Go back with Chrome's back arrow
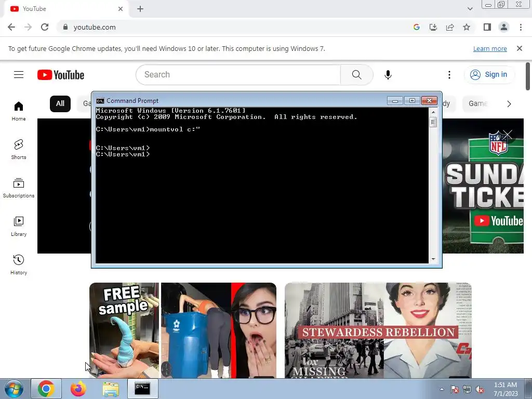This screenshot has height=399, width=532. [x=11, y=27]
